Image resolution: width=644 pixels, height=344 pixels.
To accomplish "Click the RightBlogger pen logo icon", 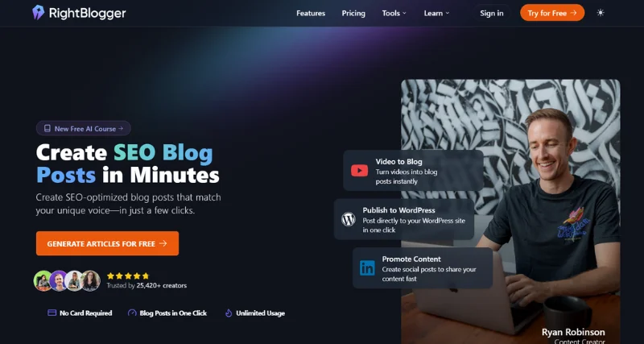I will [38, 13].
